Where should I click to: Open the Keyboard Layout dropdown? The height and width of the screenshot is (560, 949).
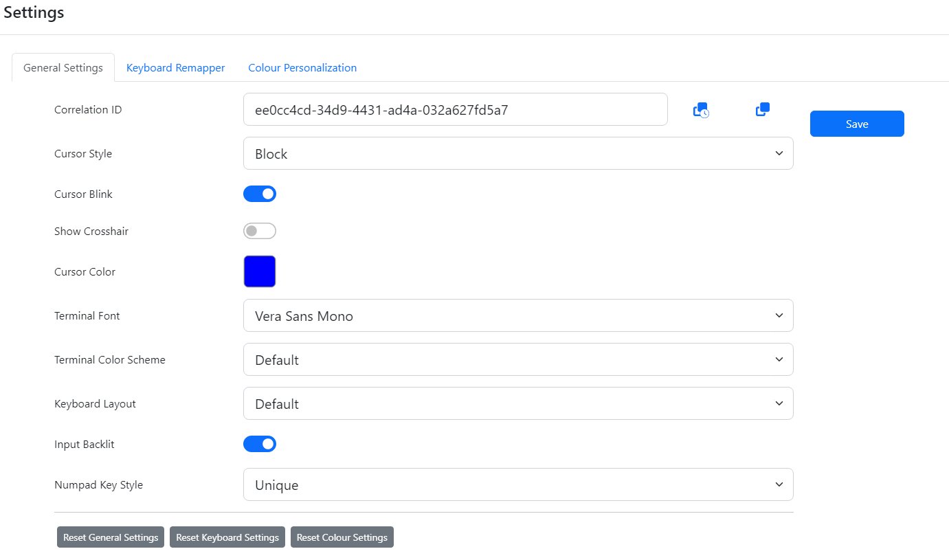tap(518, 403)
